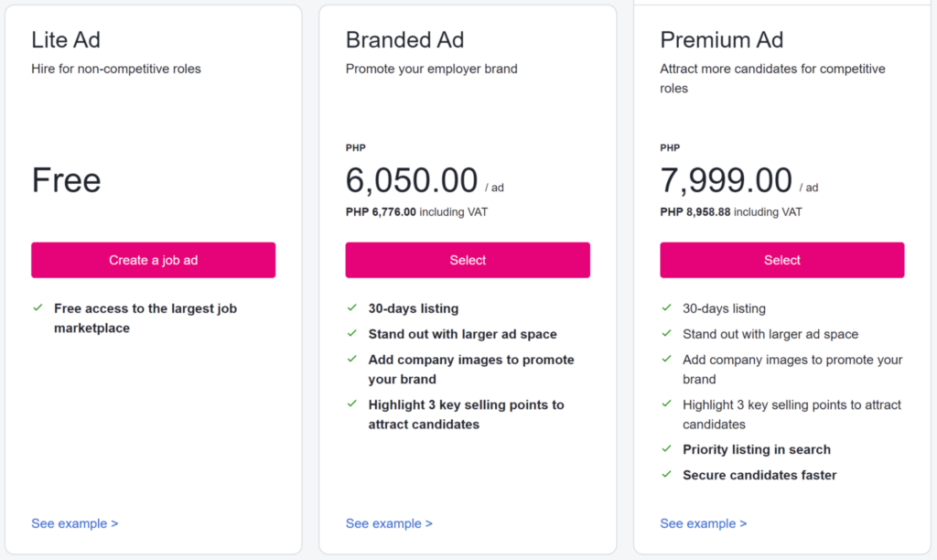Open the Premium Ad example link

[x=703, y=523]
